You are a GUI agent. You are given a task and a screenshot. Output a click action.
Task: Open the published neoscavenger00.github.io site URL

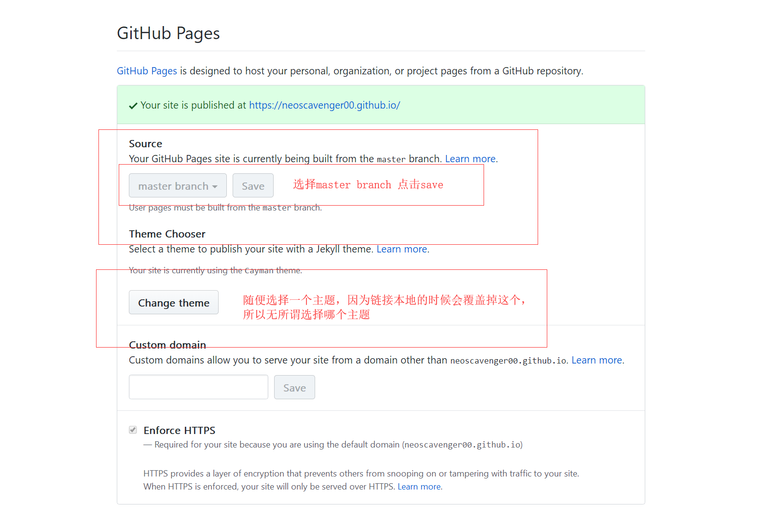click(x=324, y=105)
